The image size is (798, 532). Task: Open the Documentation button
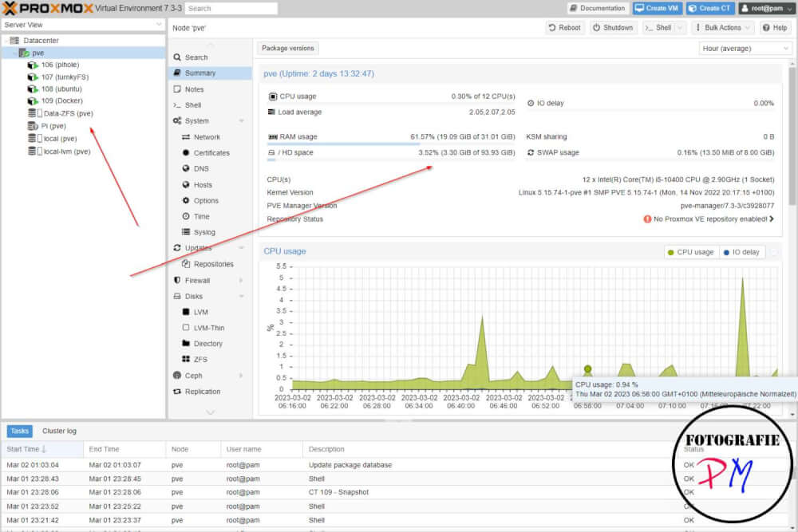tap(598, 8)
